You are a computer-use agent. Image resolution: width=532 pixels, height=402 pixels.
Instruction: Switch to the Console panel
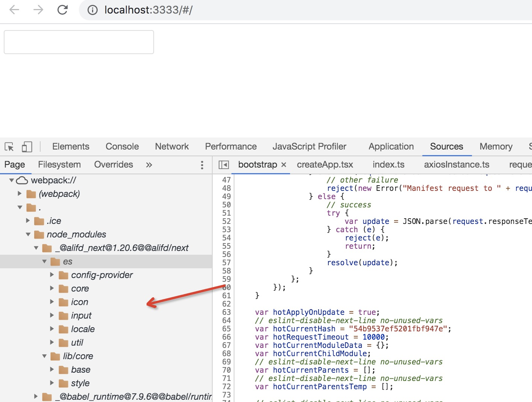[x=122, y=147]
